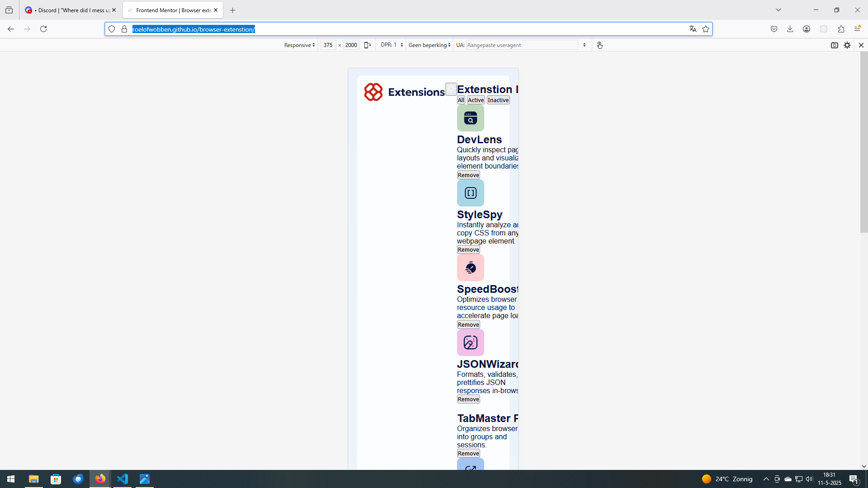868x488 pixels.
Task: Open the Firefox downloads panel
Action: click(x=790, y=29)
